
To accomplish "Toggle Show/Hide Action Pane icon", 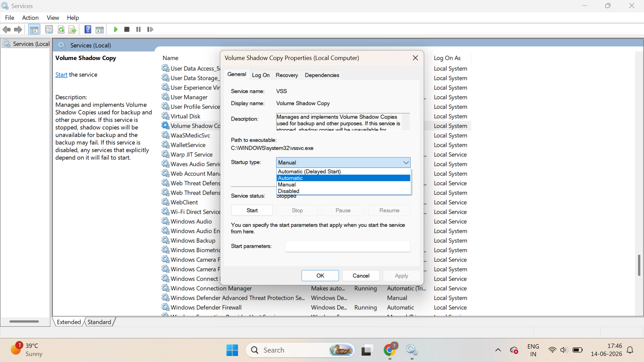I will 100,29.
